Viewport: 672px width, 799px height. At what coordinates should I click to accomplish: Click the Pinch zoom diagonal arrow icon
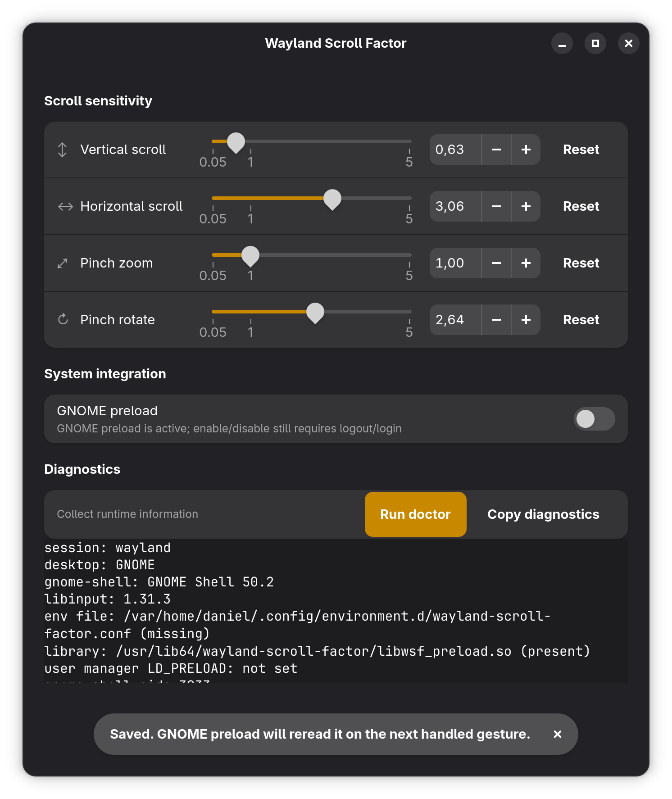pyautogui.click(x=63, y=263)
